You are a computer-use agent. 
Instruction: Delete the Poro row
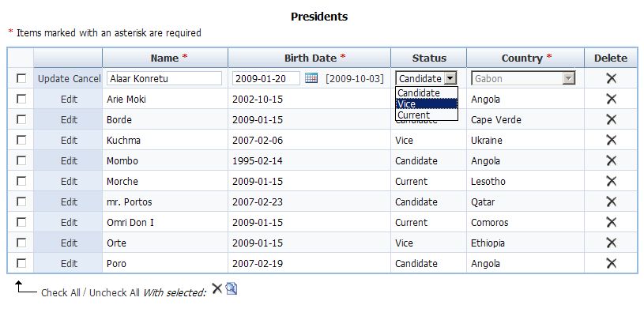point(611,263)
